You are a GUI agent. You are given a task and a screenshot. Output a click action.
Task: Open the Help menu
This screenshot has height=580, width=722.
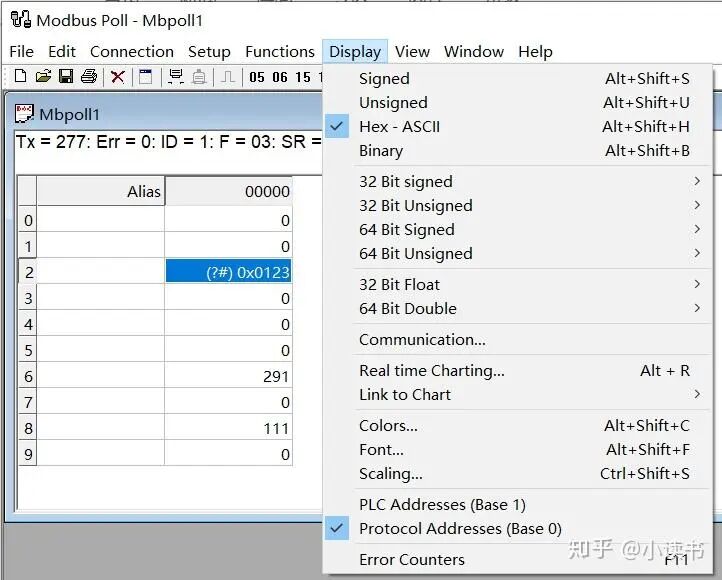535,52
